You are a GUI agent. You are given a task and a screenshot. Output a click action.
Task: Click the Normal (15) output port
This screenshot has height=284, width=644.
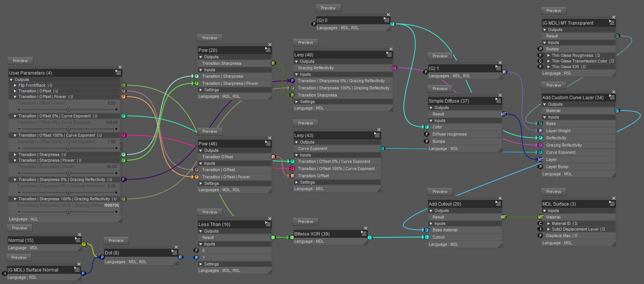[x=84, y=244]
